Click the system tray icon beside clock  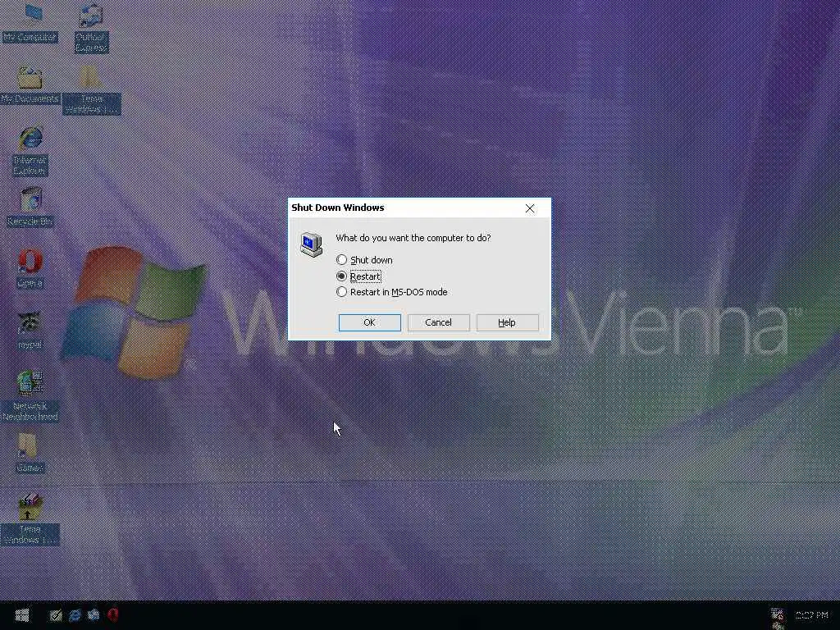(778, 615)
